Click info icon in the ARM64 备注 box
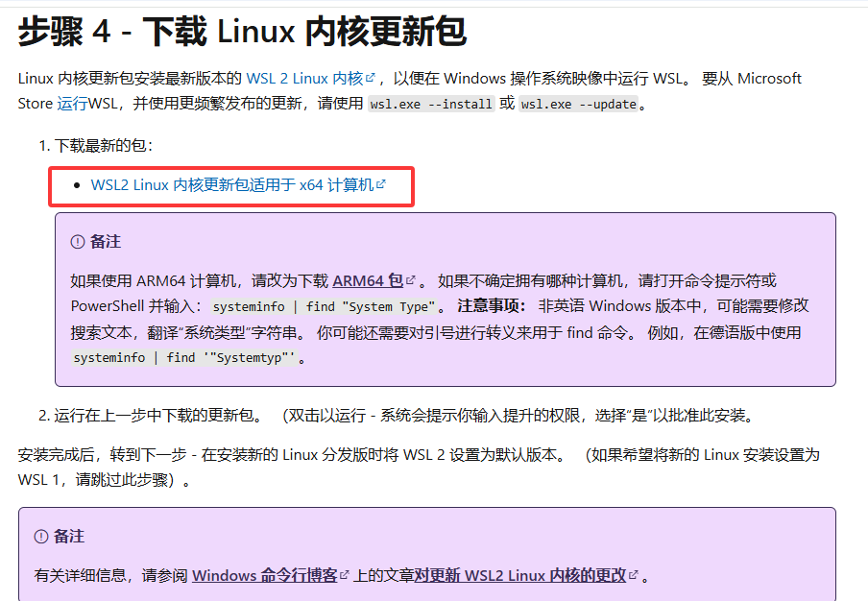The height and width of the screenshot is (601, 868). (x=78, y=242)
